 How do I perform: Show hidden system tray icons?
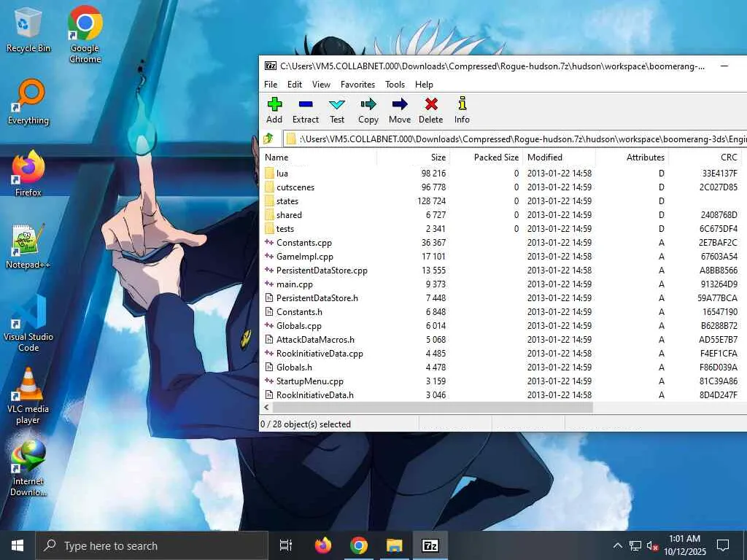(617, 545)
